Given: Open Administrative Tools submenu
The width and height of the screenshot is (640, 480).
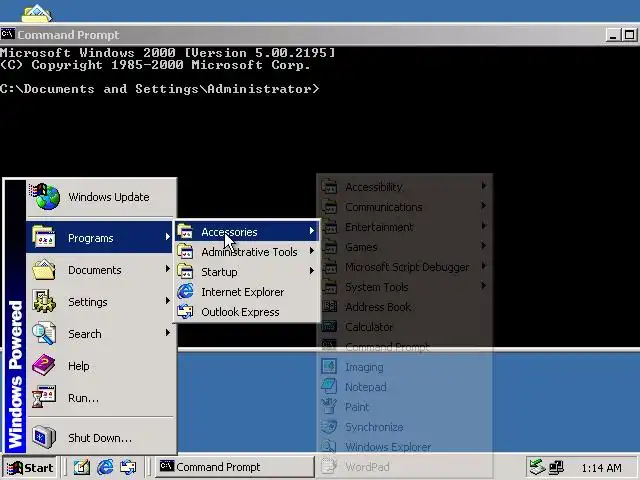Looking at the screenshot, I should click(x=247, y=252).
